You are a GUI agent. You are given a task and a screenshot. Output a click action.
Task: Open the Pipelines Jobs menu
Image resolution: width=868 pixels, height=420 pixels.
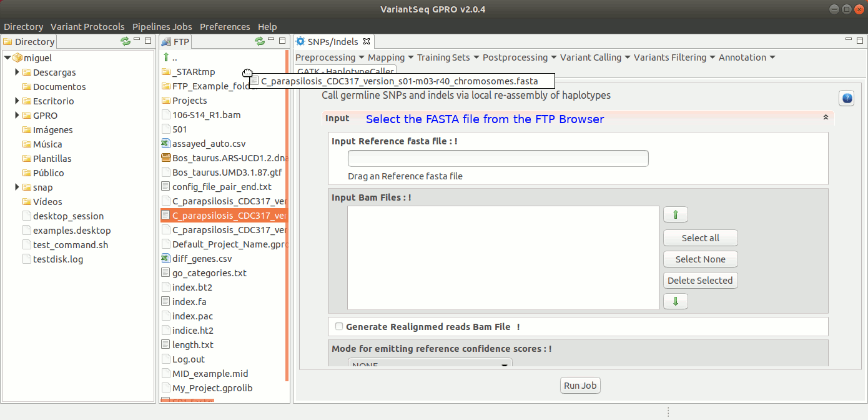162,27
